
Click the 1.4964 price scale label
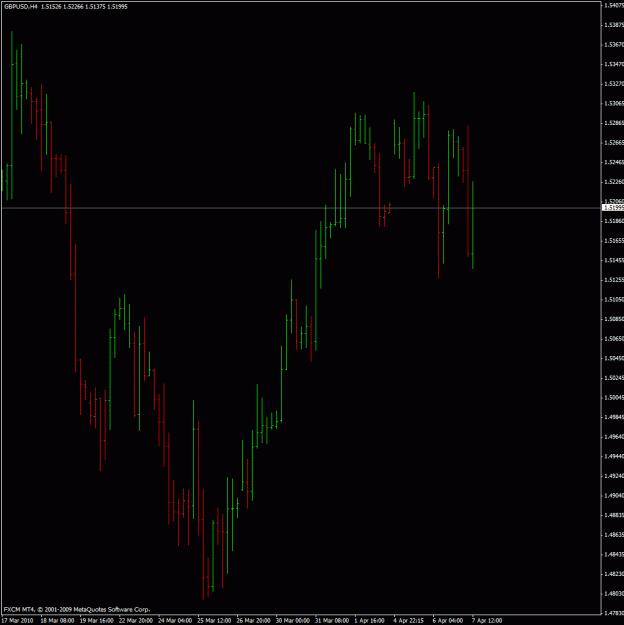tap(614, 437)
